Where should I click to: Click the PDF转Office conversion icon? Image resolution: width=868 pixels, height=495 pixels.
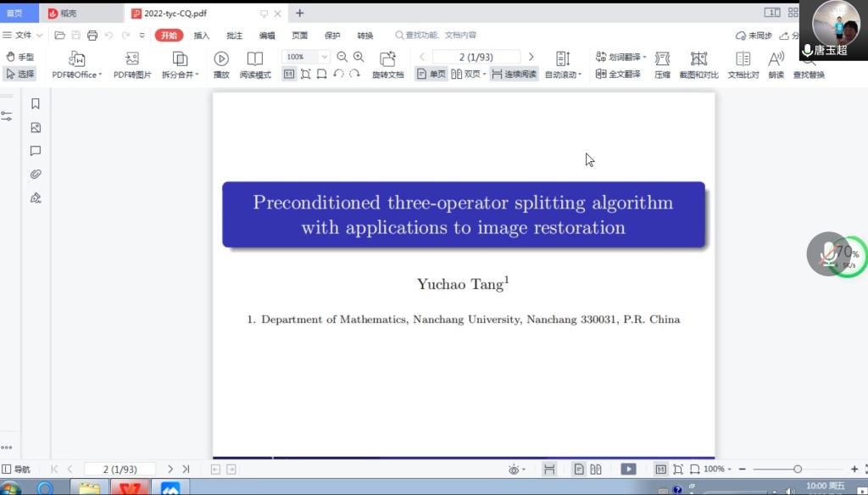(x=76, y=59)
